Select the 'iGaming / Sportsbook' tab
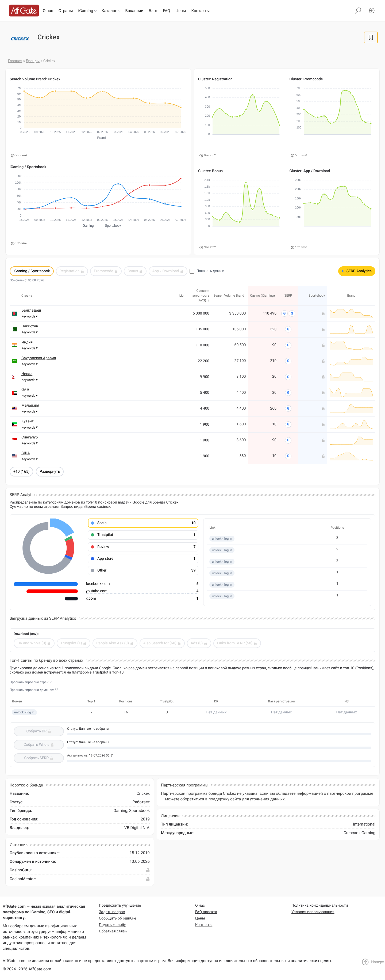Viewport: 385px width, 980px height. pos(32,271)
